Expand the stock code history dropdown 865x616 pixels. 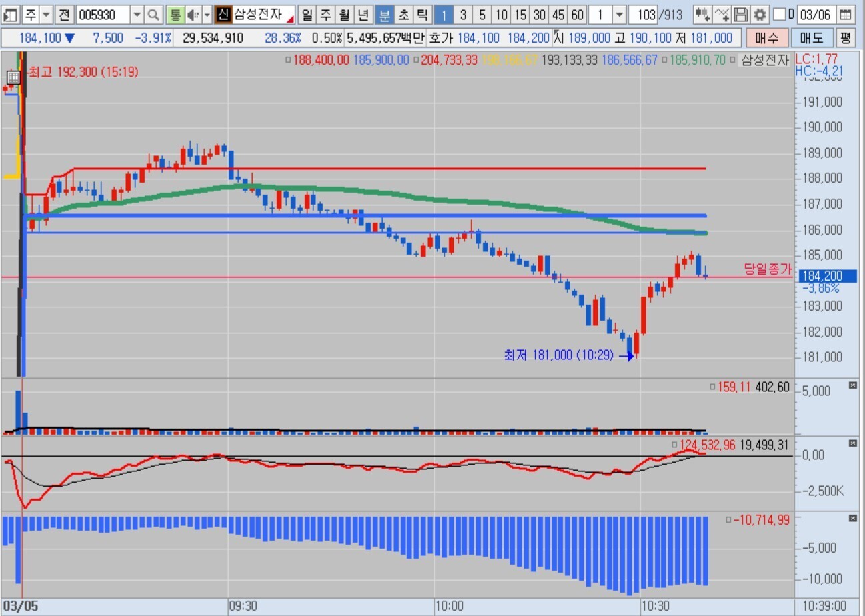[x=137, y=15]
